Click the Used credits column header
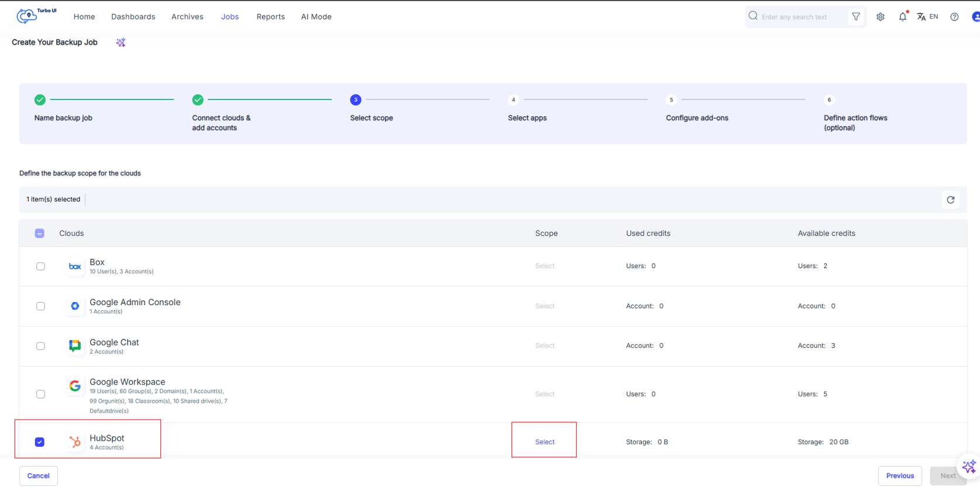Screen dimensions: 980x490 648,234
